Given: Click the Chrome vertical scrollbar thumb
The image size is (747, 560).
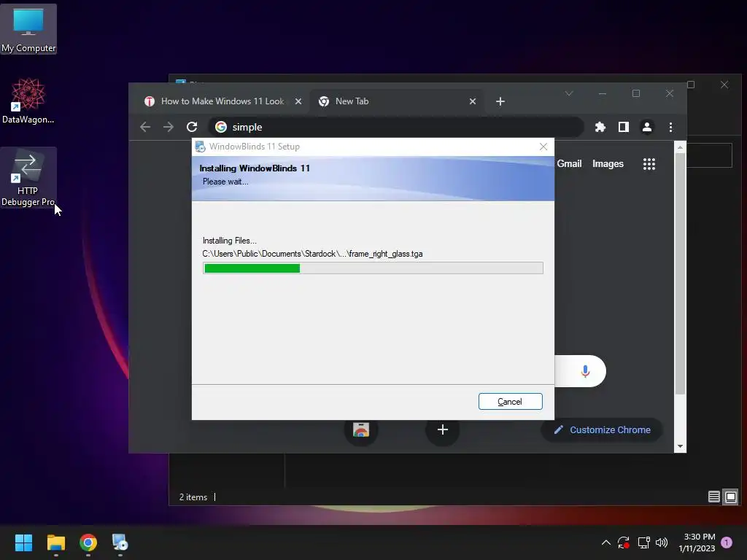Looking at the screenshot, I should point(681,274).
